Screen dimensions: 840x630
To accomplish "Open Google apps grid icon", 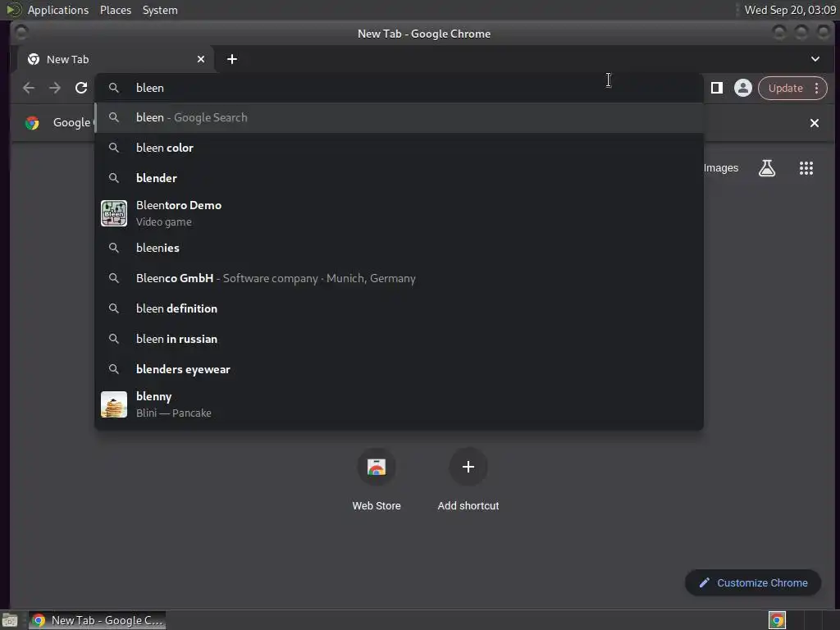I will (806, 168).
